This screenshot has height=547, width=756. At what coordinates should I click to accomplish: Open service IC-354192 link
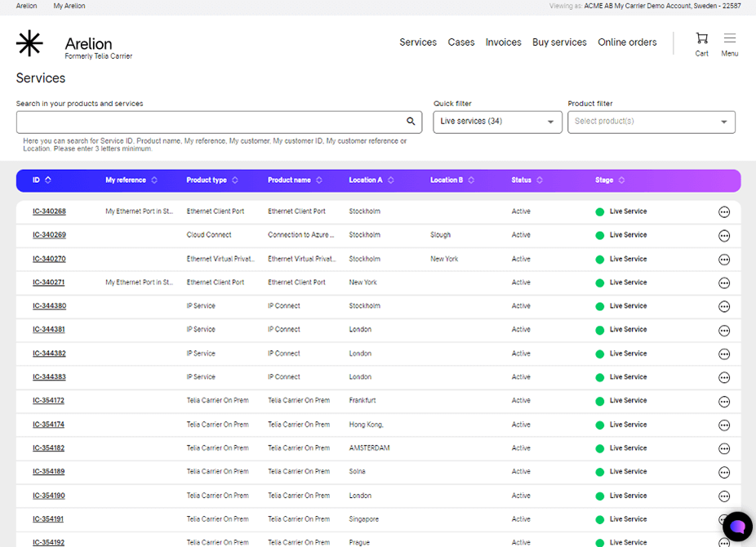[x=48, y=543]
